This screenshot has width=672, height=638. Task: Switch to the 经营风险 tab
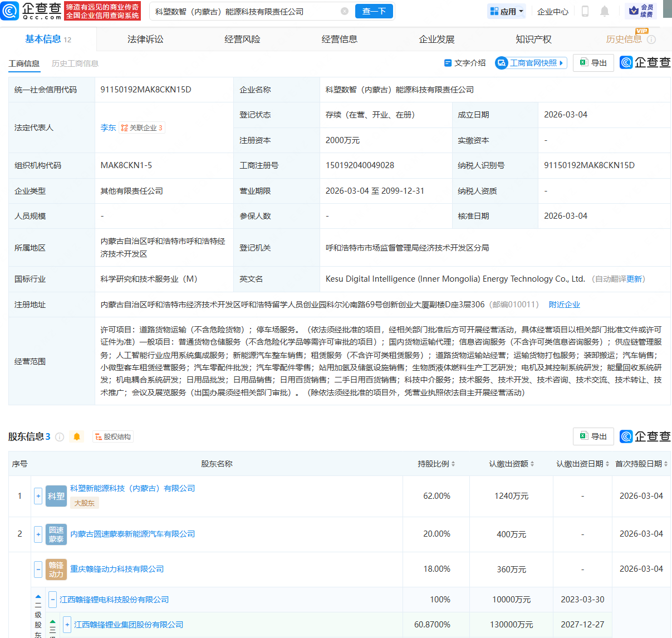(242, 38)
